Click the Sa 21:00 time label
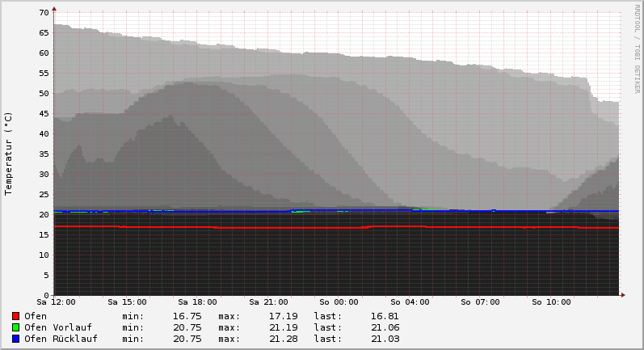This screenshot has width=644, height=350. [x=268, y=302]
